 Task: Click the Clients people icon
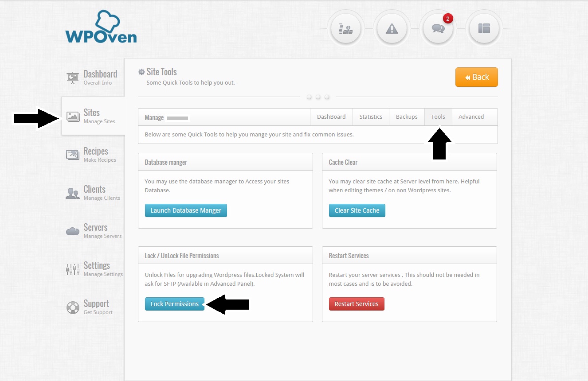pyautogui.click(x=73, y=193)
